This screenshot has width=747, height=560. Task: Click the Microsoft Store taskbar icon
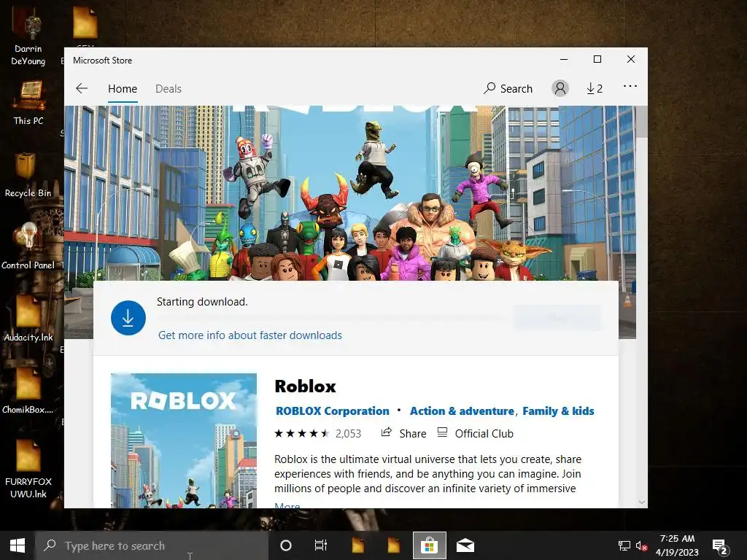(429, 545)
